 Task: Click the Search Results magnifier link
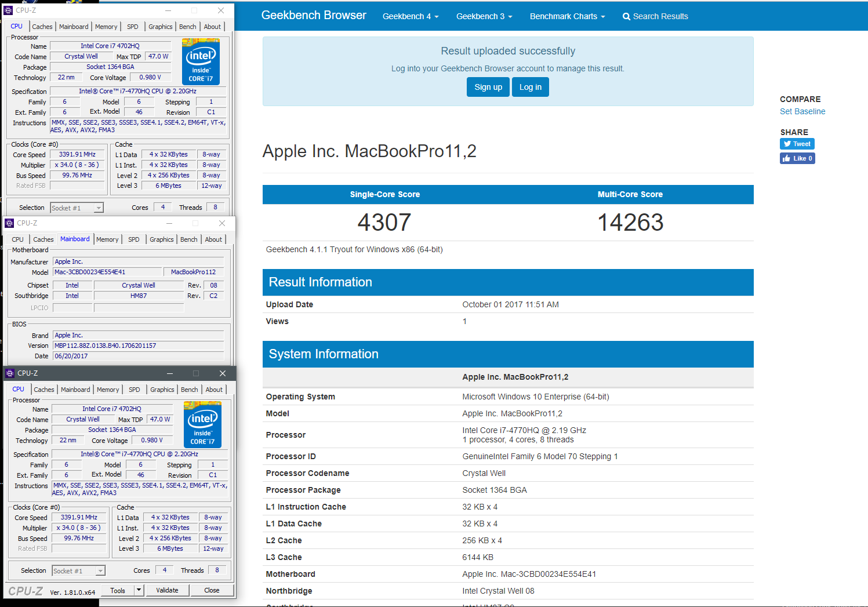click(x=655, y=16)
